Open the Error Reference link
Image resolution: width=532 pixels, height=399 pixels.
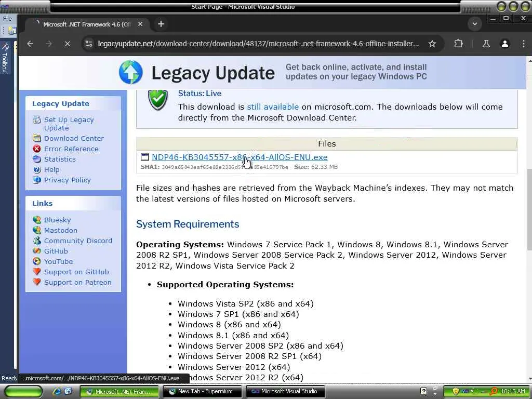71,149
